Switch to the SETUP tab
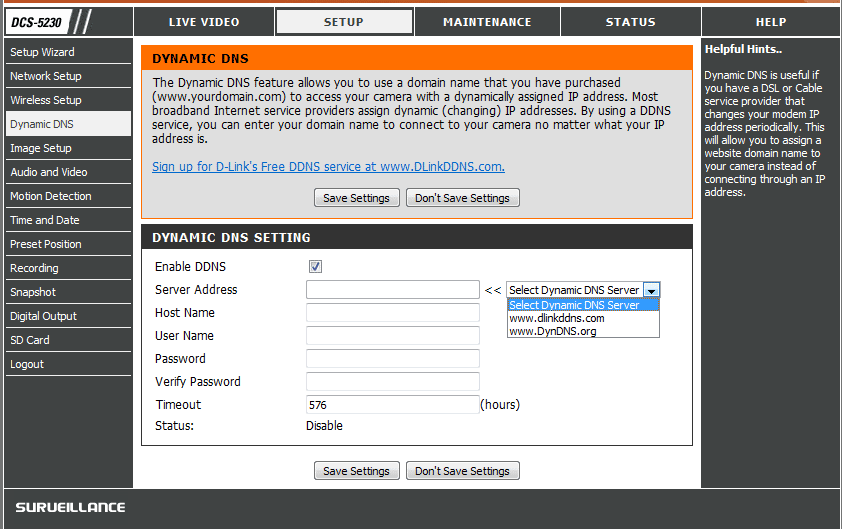Viewport: 842px width, 529px height. pyautogui.click(x=344, y=22)
